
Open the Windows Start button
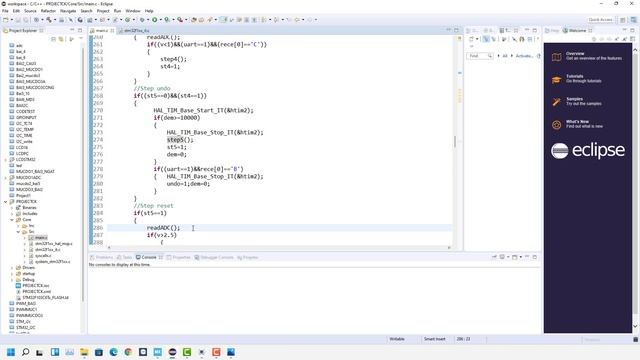coord(11,352)
